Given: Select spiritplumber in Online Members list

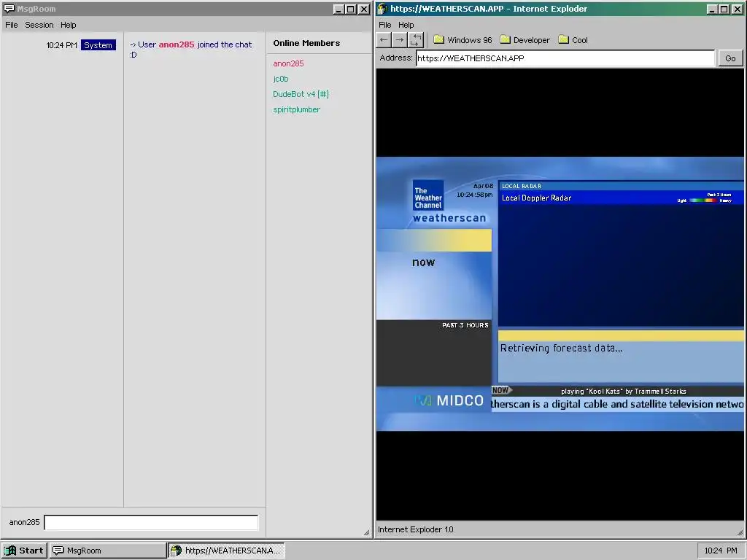Looking at the screenshot, I should 296,109.
